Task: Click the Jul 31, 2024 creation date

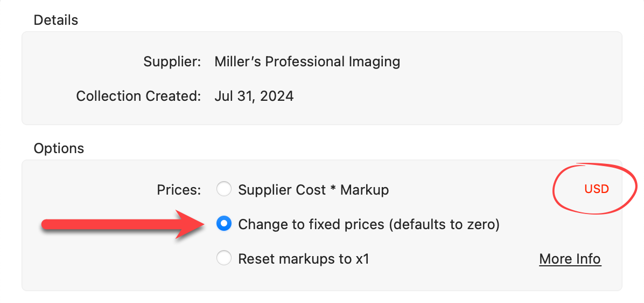Action: (x=254, y=97)
